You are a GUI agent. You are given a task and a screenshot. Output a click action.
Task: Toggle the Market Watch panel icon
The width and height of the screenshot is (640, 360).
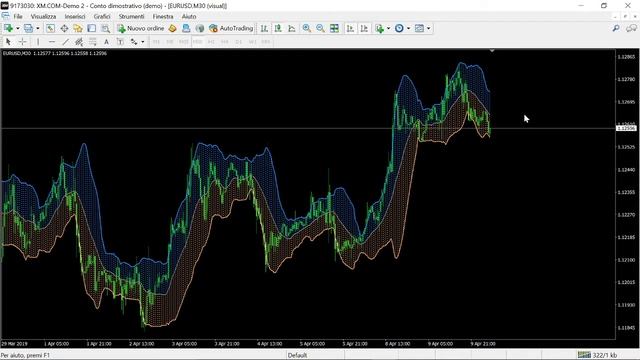(50, 28)
